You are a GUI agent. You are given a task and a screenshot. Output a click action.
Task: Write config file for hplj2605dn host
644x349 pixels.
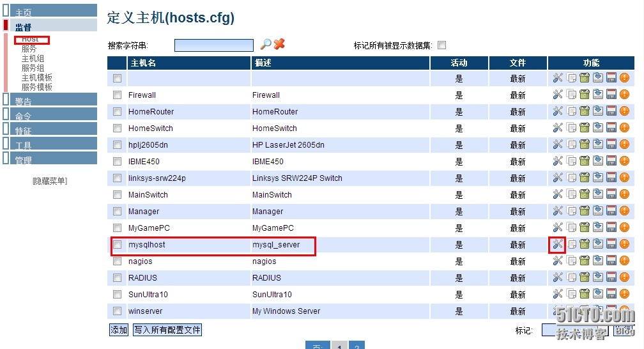611,144
